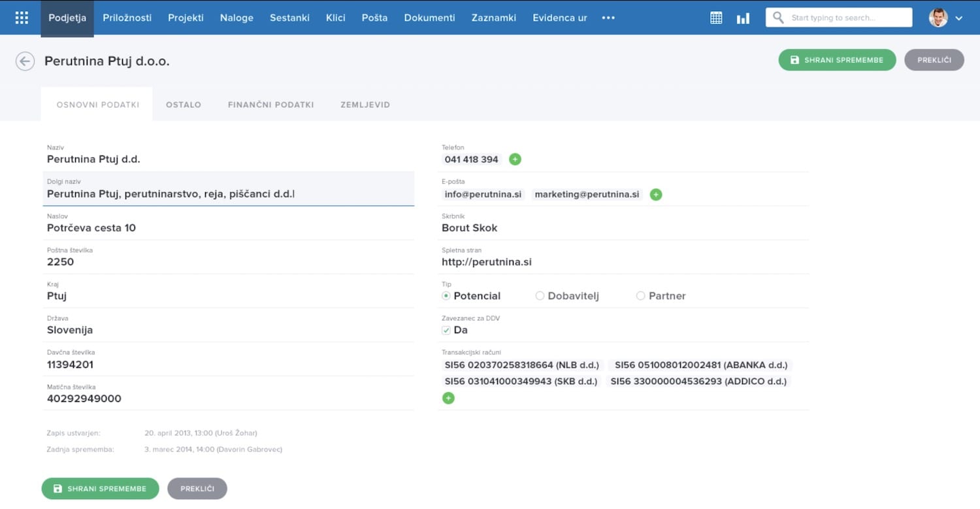This screenshot has width=980, height=509.
Task: Select the Partner radio option
Action: coord(640,296)
